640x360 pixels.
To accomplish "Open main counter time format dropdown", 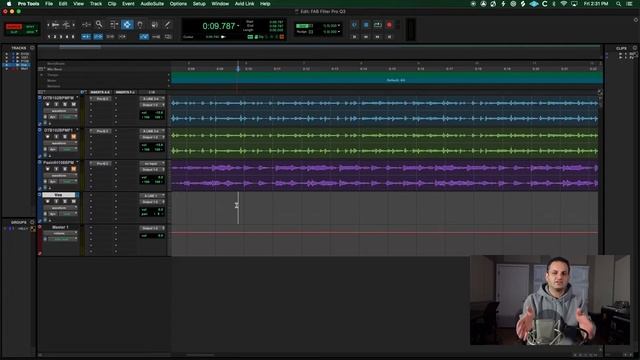I will [x=238, y=26].
